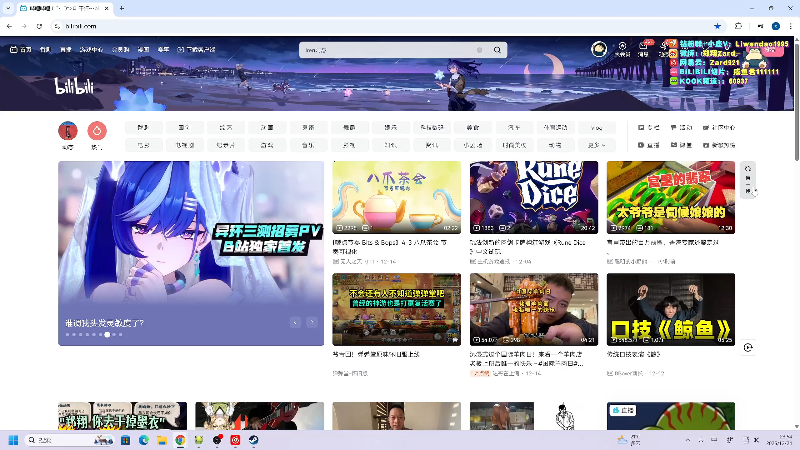
Task: Click the Windows taskbar search box
Action: (x=69, y=440)
